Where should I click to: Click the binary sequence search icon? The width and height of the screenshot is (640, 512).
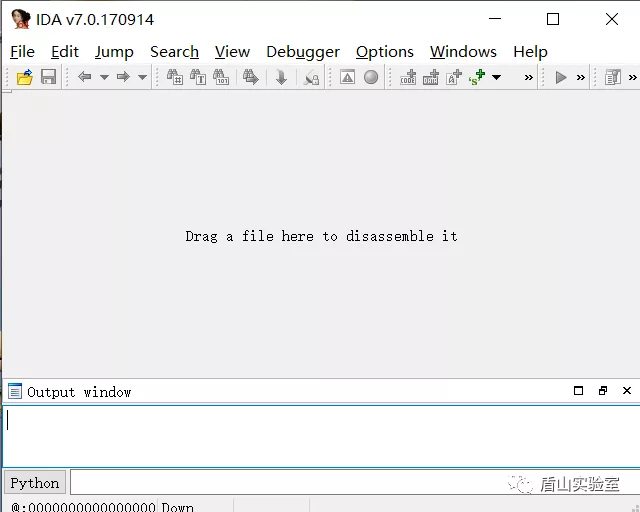click(x=221, y=77)
